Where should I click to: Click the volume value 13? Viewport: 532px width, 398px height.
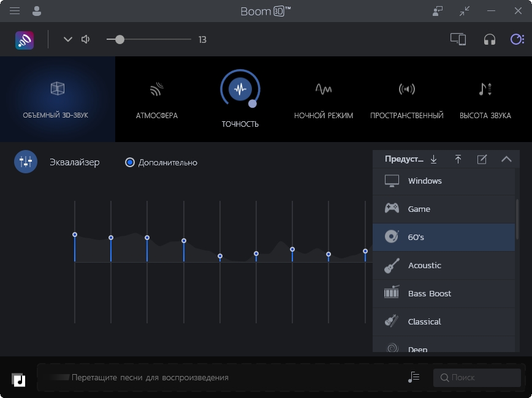point(202,40)
